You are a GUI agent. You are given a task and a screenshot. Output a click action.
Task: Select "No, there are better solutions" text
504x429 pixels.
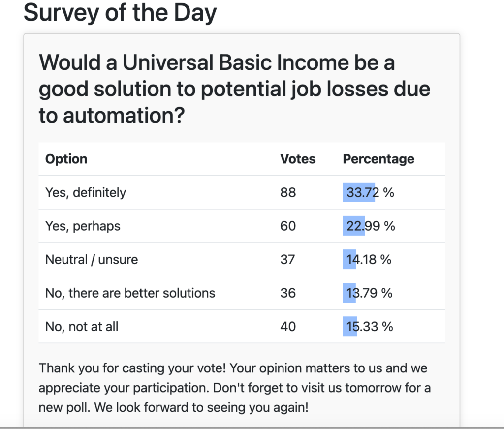tap(130, 293)
